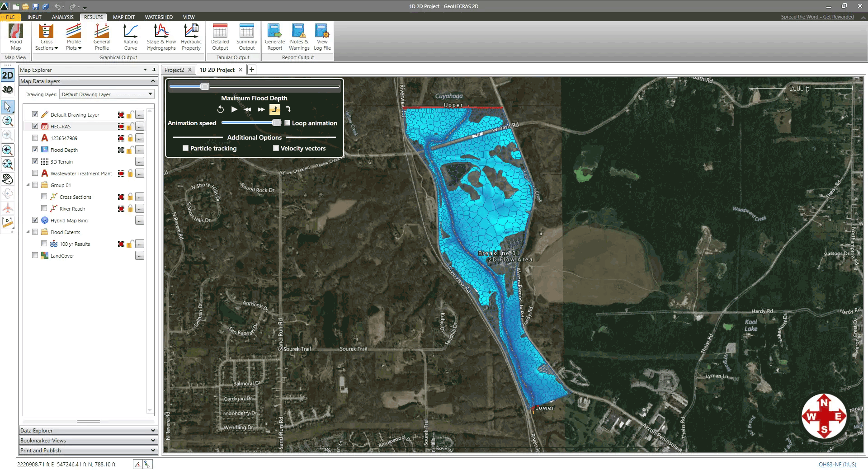Screen dimensions: 868x470
Task: Select the Flood Map tool in the ribbon
Action: (15, 36)
